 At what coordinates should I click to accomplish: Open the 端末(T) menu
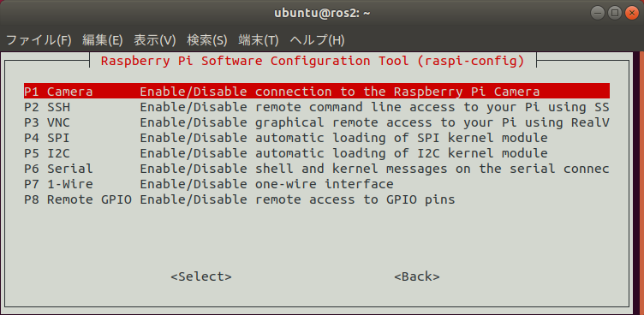click(x=259, y=40)
